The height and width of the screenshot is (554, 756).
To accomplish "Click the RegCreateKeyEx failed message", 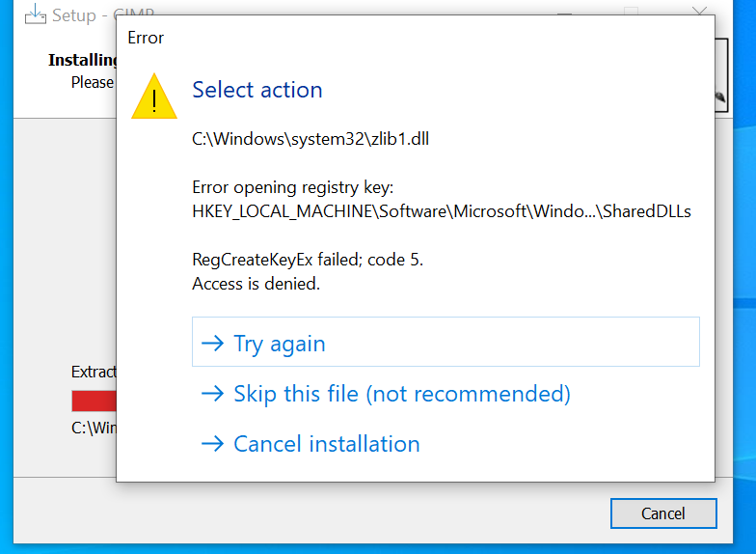I will 308,260.
